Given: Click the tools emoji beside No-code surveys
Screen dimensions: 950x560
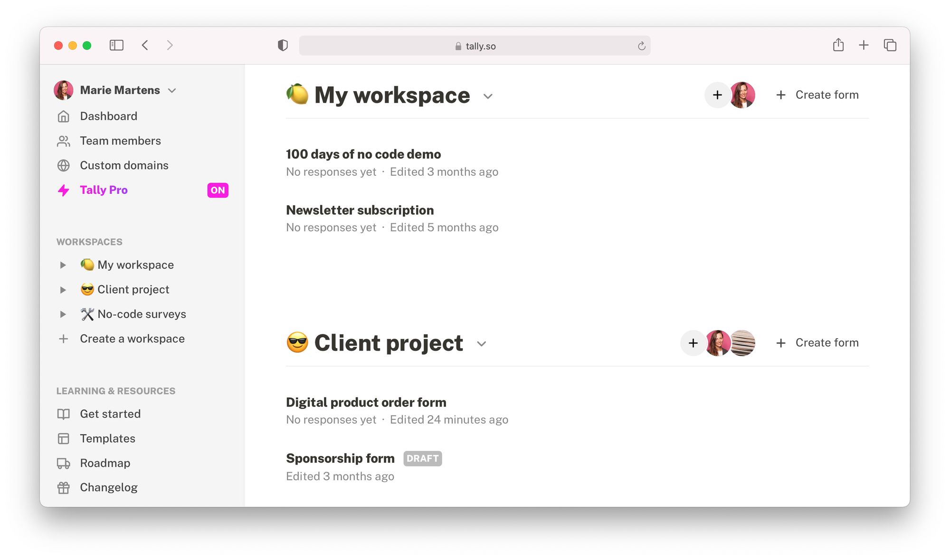Looking at the screenshot, I should [x=87, y=314].
